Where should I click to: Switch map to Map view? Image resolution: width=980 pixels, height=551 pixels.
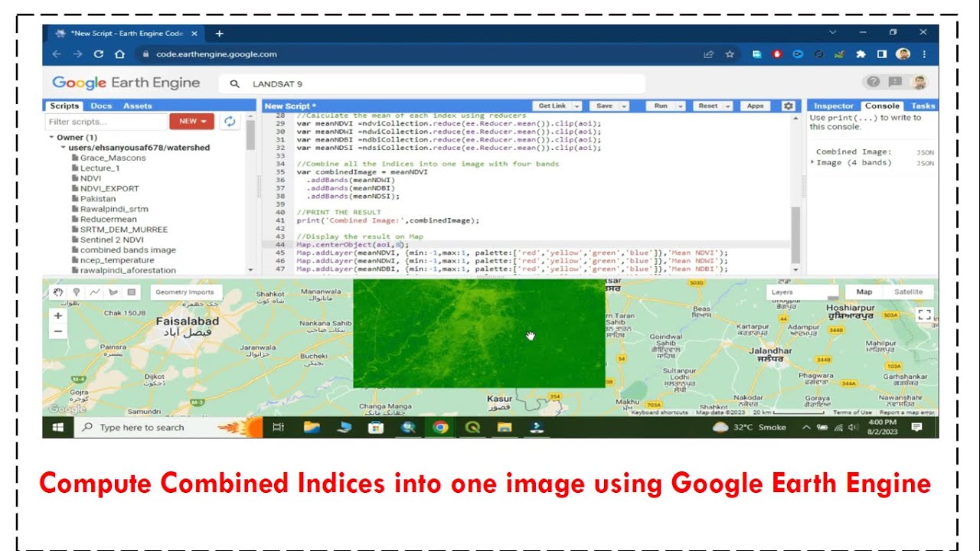[864, 292]
